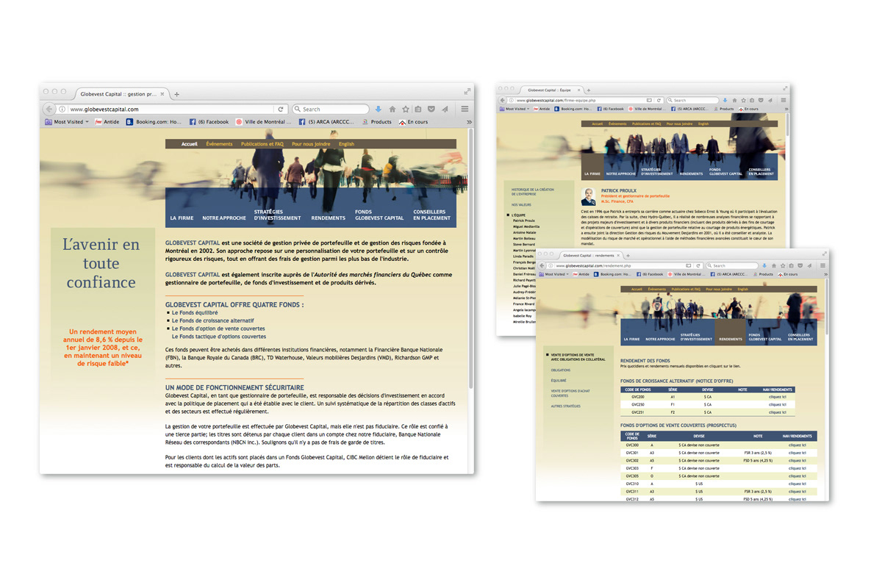Reload the page in the Équipe window
Viewport: 882px width, 588px height.
coord(660,100)
